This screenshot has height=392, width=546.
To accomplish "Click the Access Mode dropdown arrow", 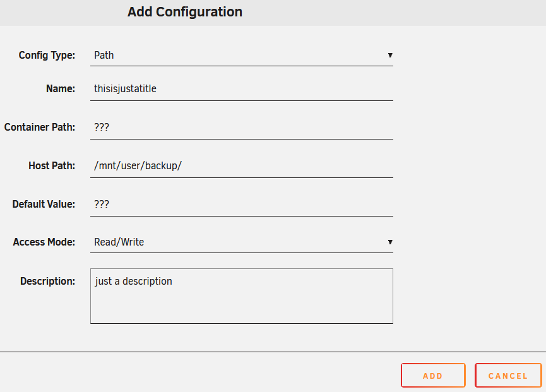I will (390, 242).
